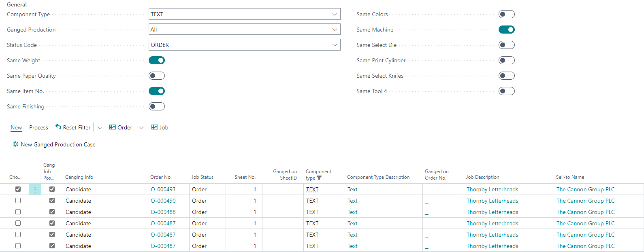
Task: Click the Ganging Info column header
Action: tap(79, 177)
